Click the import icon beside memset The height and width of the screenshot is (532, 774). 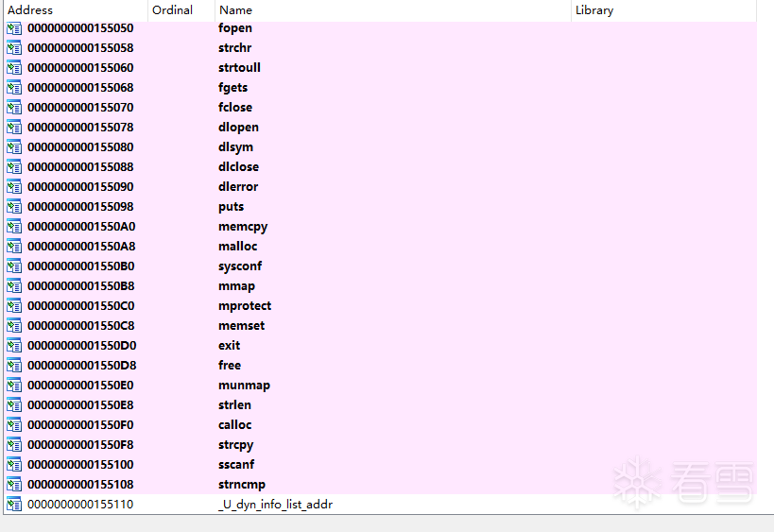[x=14, y=326]
